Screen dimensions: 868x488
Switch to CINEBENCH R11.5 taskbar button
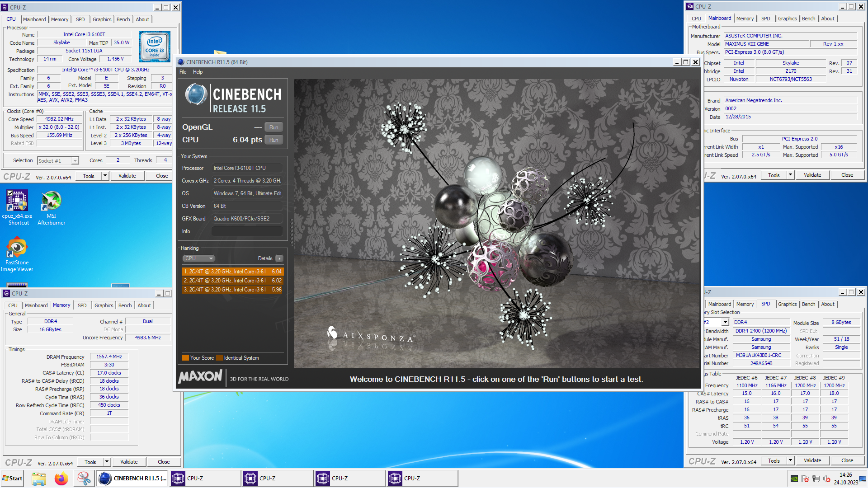click(x=133, y=479)
